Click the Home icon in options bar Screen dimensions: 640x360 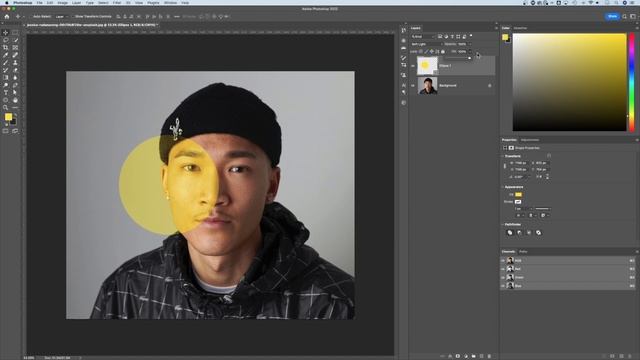tap(7, 16)
